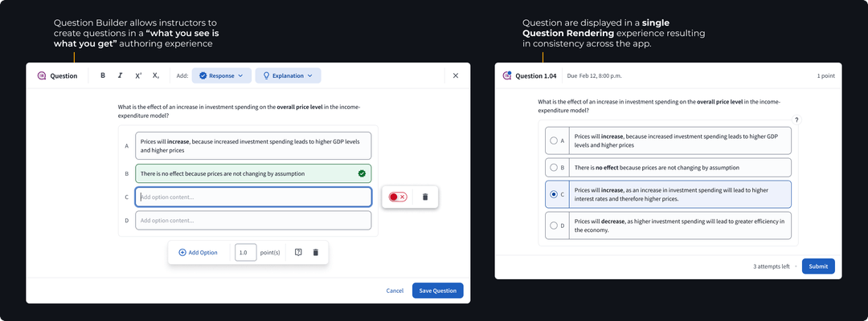Screen dimensions: 868x321
Task: Click the '1 point' label
Action: [825, 75]
